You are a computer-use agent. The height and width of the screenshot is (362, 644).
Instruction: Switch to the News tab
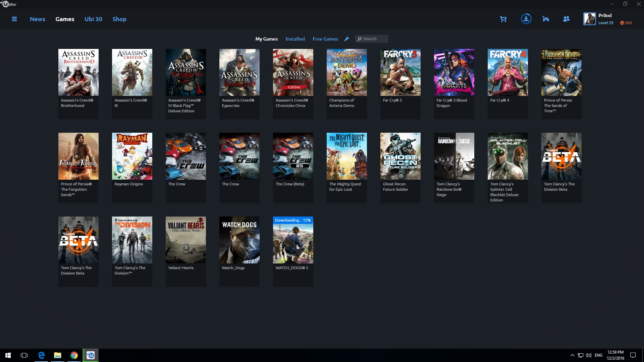[38, 19]
